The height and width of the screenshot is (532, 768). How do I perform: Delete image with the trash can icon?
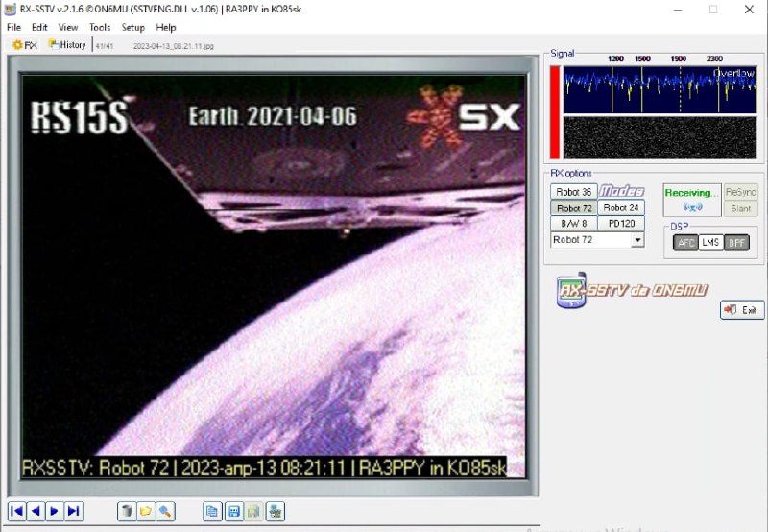click(126, 511)
